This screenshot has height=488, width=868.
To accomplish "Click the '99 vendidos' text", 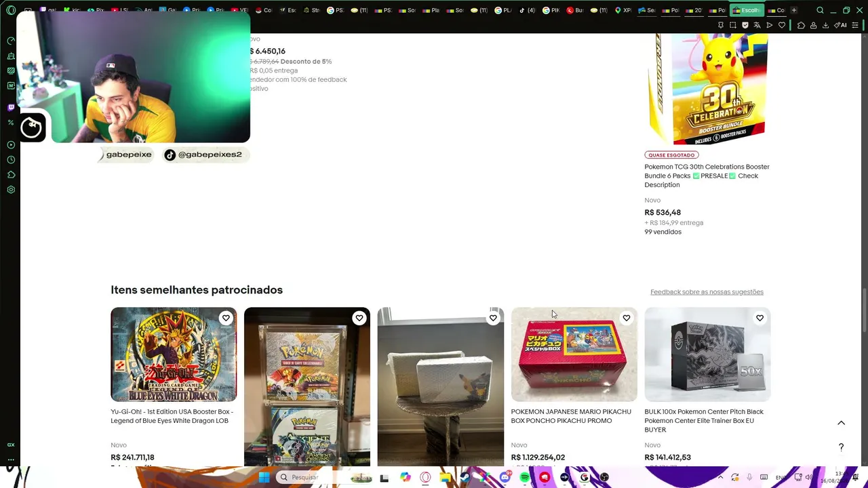I will [x=663, y=232].
